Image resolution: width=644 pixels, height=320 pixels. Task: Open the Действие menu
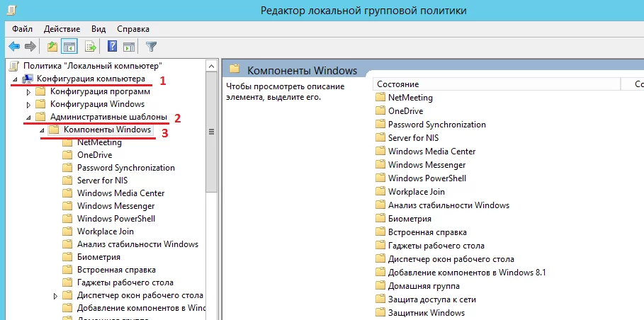[62, 29]
